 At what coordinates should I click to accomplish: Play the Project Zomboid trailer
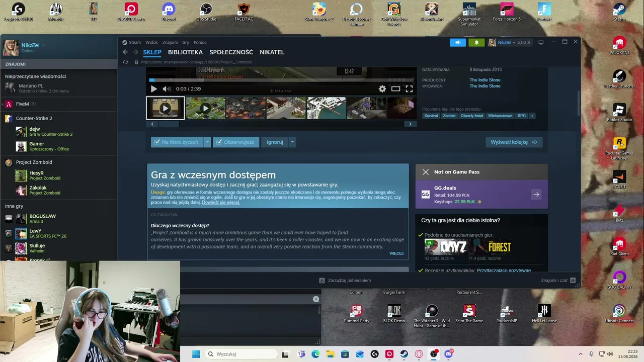click(154, 89)
